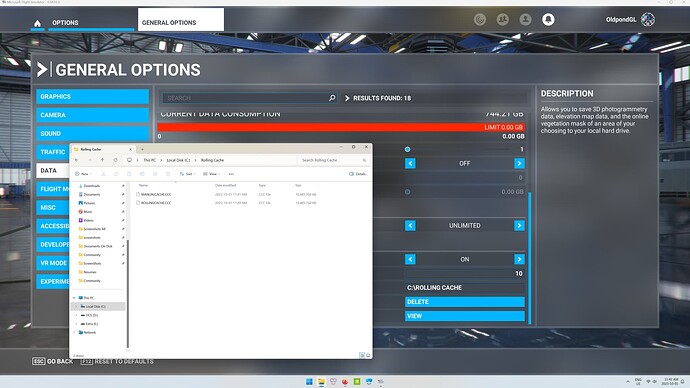This screenshot has width=690, height=388.
Task: Open the CAMERA options category
Action: [92, 115]
